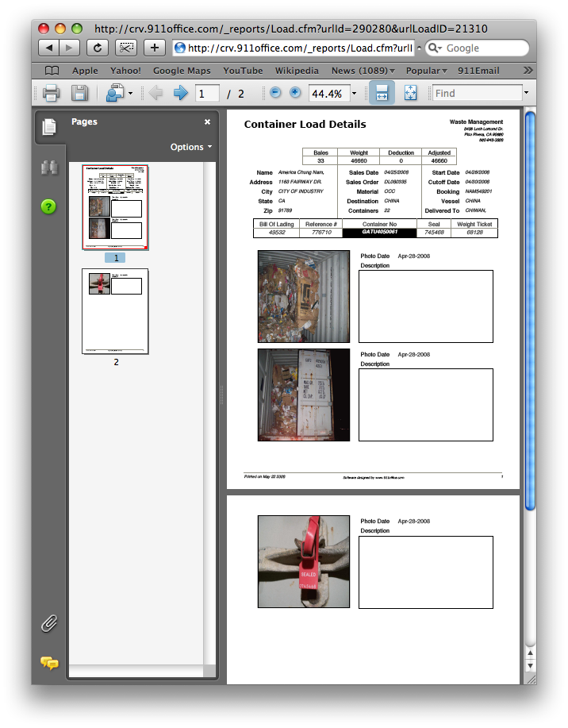
Task: Click the scrollbar down arrow
Action: pyautogui.click(x=530, y=666)
